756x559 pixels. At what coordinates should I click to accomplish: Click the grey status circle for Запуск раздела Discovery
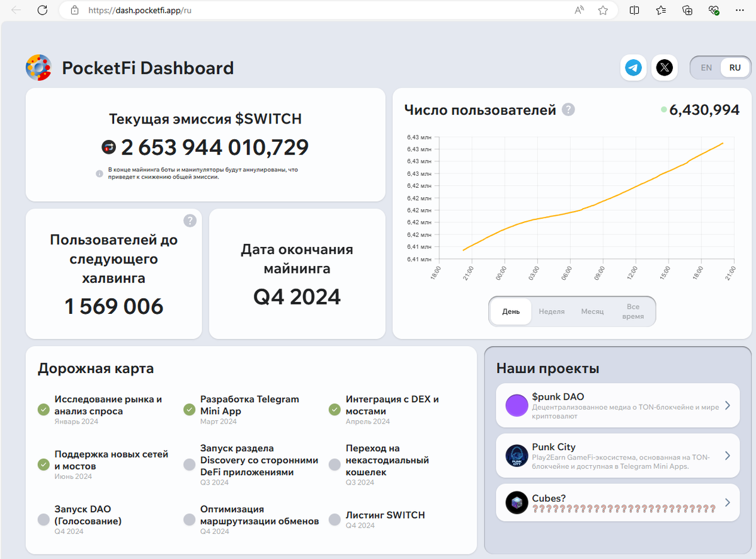(x=189, y=464)
